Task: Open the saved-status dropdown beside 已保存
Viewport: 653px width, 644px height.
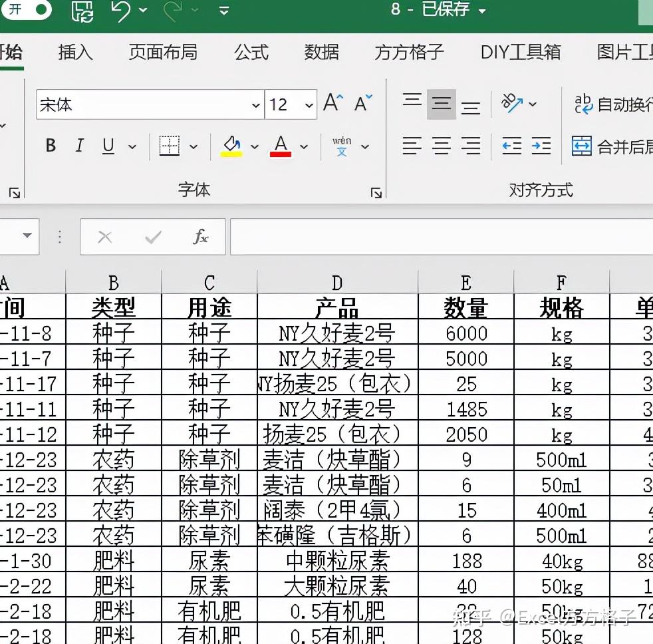Action: coord(482,11)
